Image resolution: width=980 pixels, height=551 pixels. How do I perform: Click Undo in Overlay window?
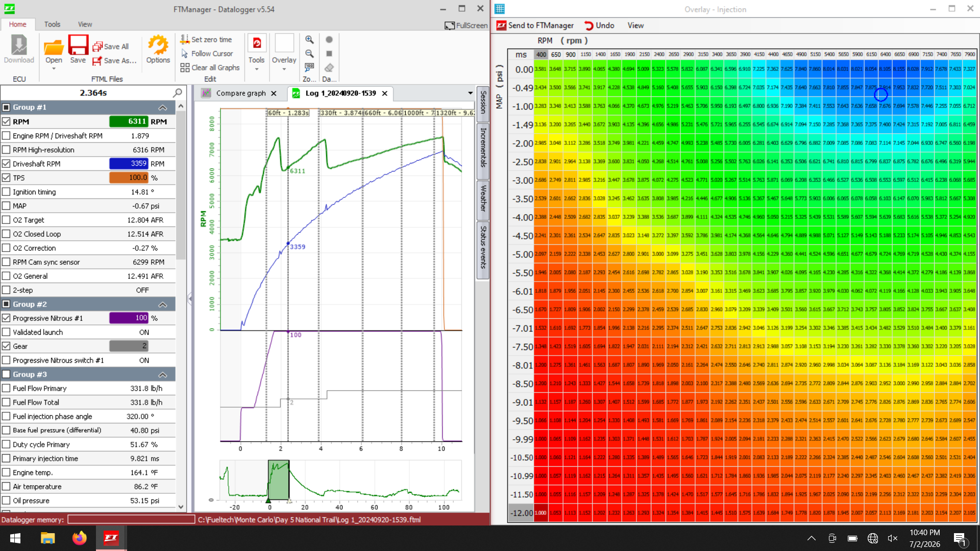[x=599, y=25]
